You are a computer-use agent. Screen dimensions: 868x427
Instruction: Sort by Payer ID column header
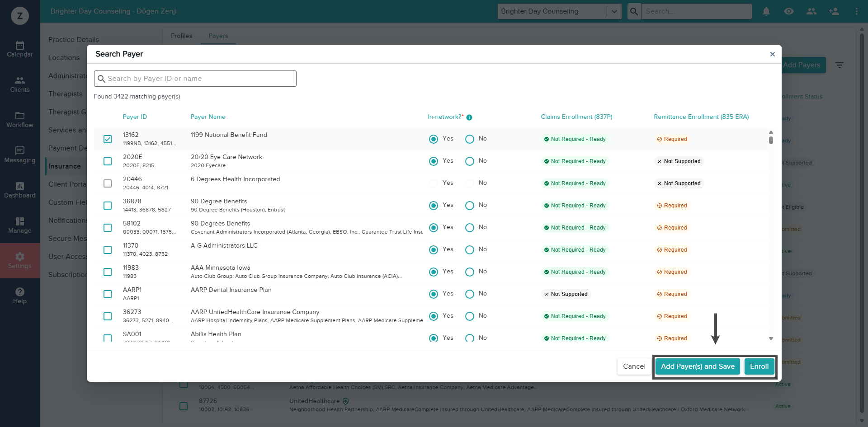[x=135, y=117]
